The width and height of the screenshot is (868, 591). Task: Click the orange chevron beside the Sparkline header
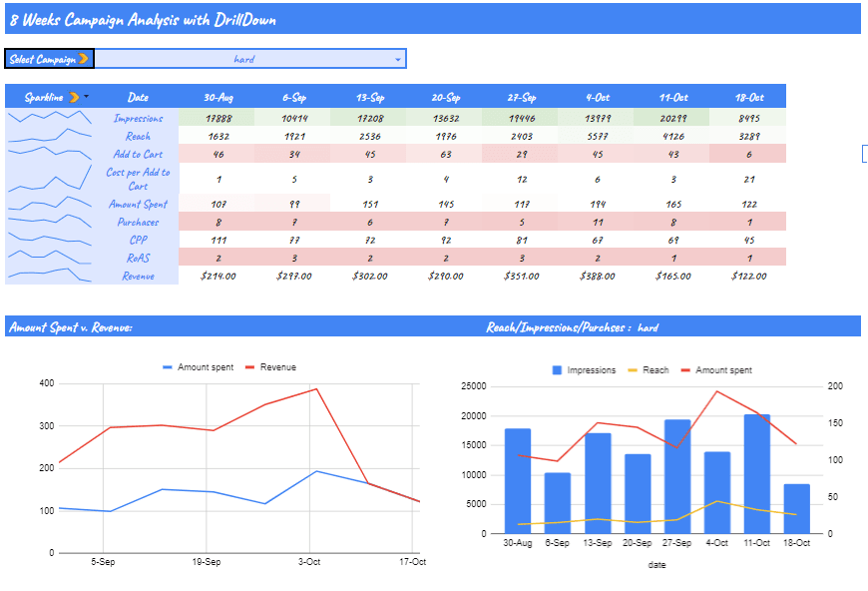click(x=74, y=98)
